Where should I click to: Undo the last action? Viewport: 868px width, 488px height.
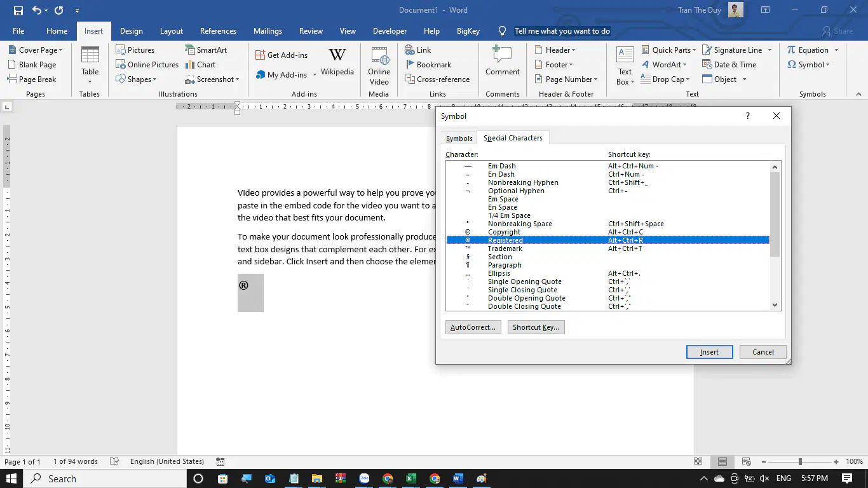[37, 10]
